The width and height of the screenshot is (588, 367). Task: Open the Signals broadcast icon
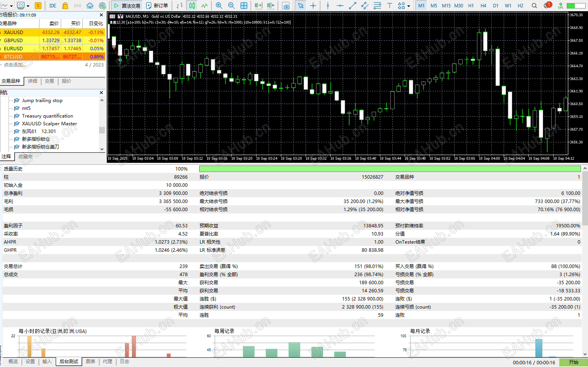tap(77, 5)
